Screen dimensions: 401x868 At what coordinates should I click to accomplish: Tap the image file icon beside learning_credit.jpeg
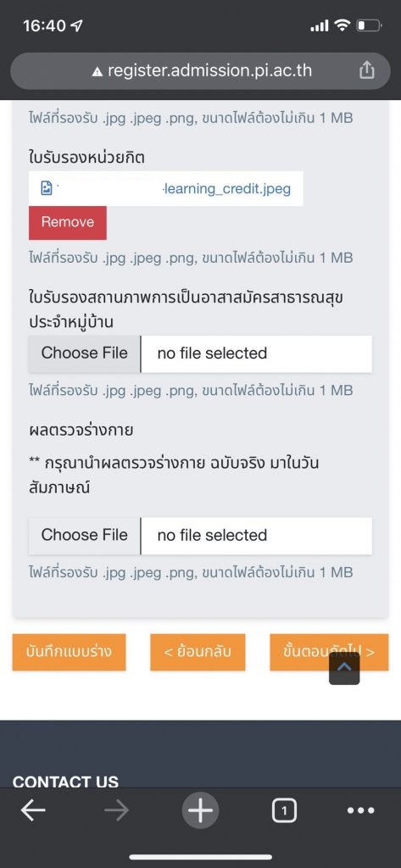click(47, 189)
